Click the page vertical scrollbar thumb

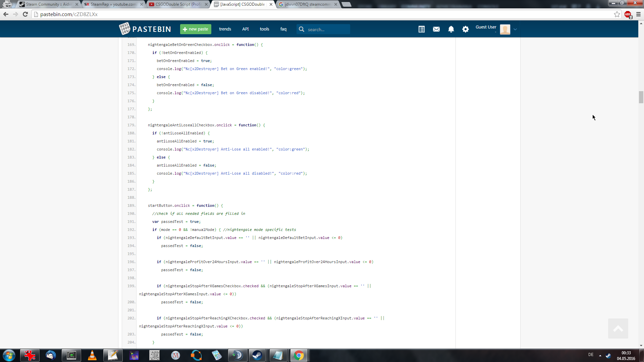[x=641, y=97]
